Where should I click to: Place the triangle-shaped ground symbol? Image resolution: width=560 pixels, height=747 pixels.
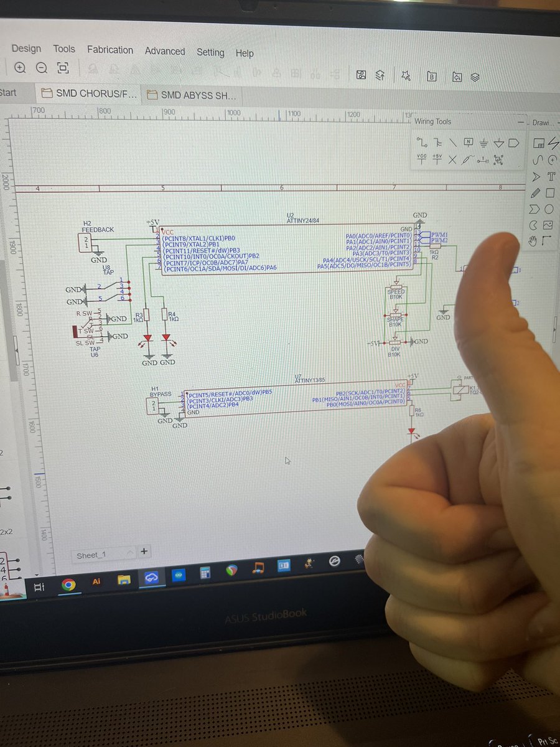(x=498, y=143)
